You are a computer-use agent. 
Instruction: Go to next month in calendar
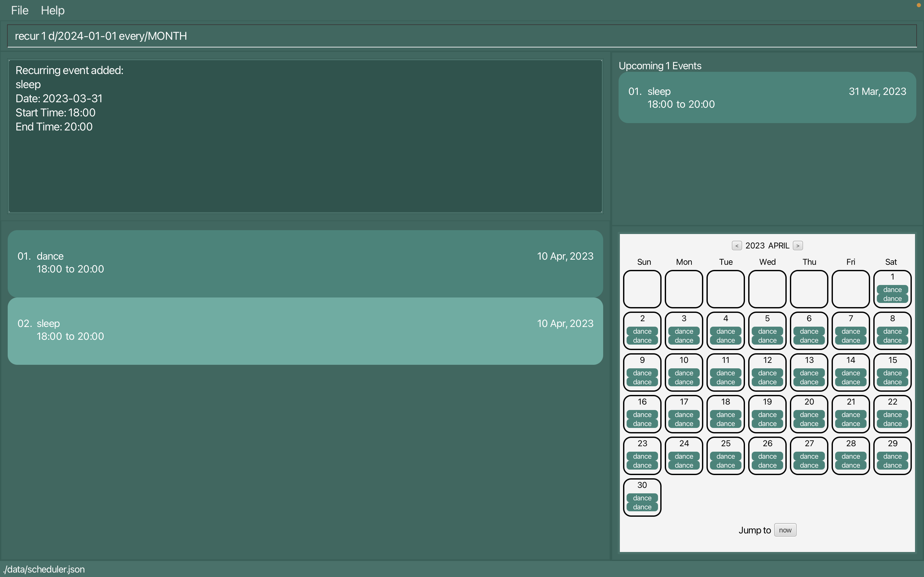(x=798, y=246)
